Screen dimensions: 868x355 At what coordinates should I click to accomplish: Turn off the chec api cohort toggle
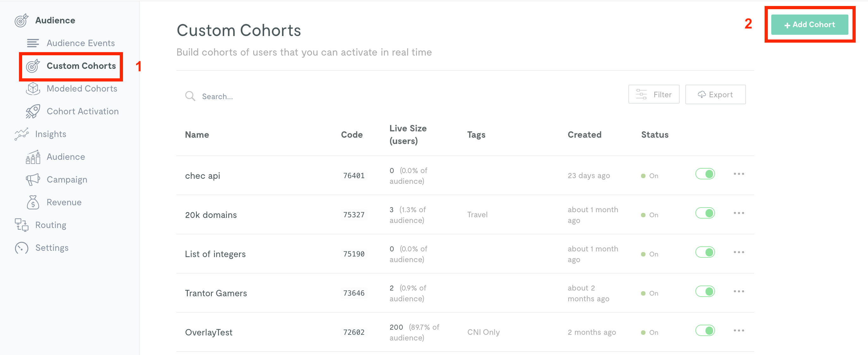[705, 174]
